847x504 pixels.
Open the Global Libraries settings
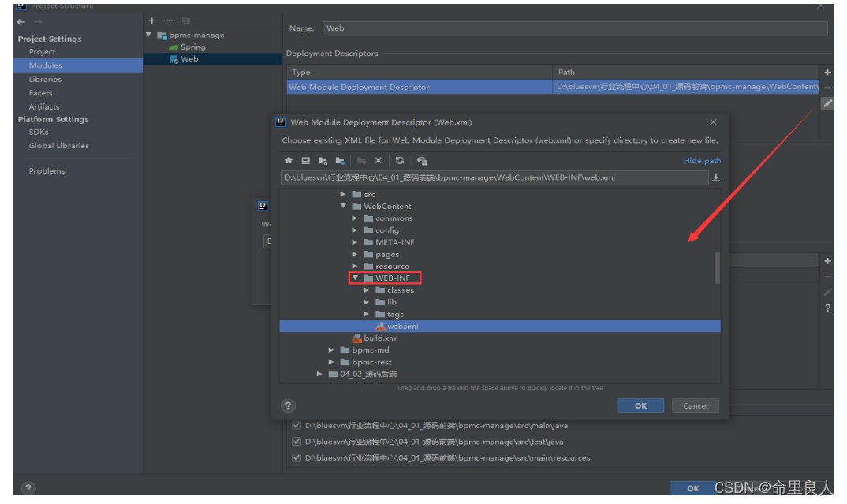point(59,146)
